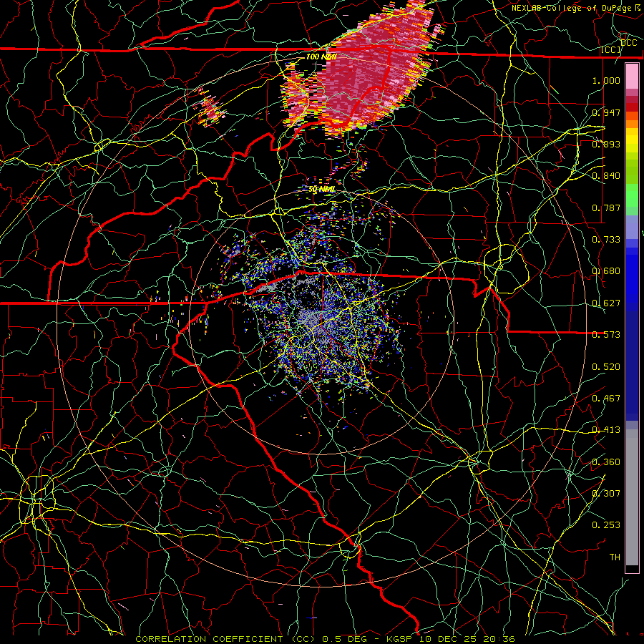Select the 0.627 legend value
This screenshot has width=644, height=644.
606,303
